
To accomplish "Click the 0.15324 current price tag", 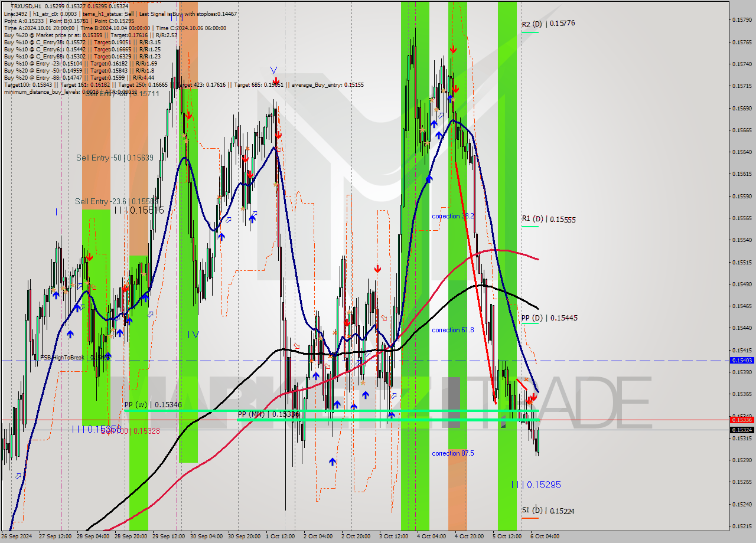I will click(742, 430).
